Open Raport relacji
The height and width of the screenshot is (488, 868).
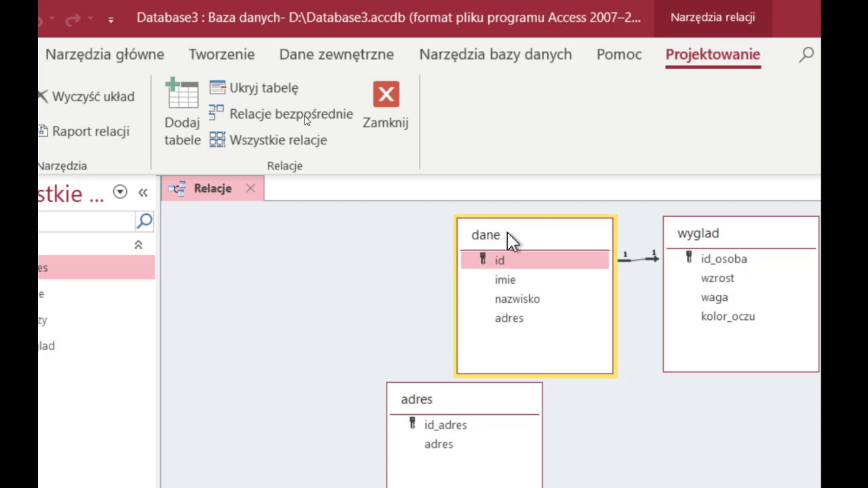pos(84,131)
